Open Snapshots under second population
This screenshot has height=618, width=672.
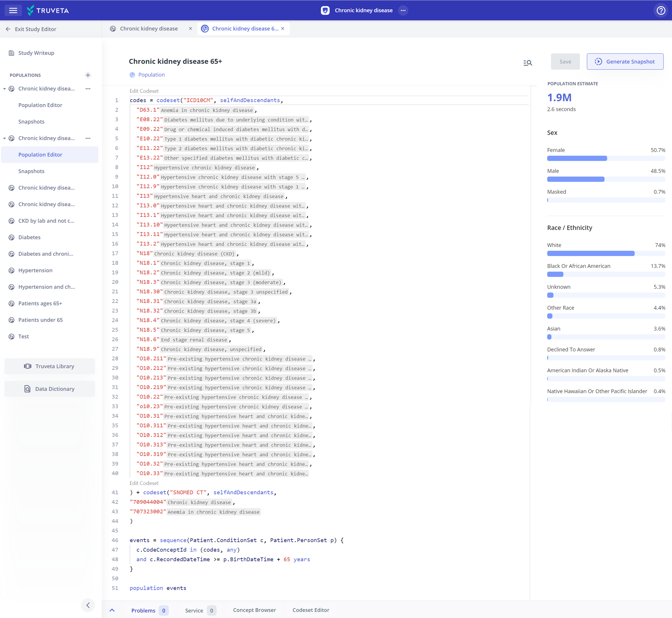click(31, 171)
